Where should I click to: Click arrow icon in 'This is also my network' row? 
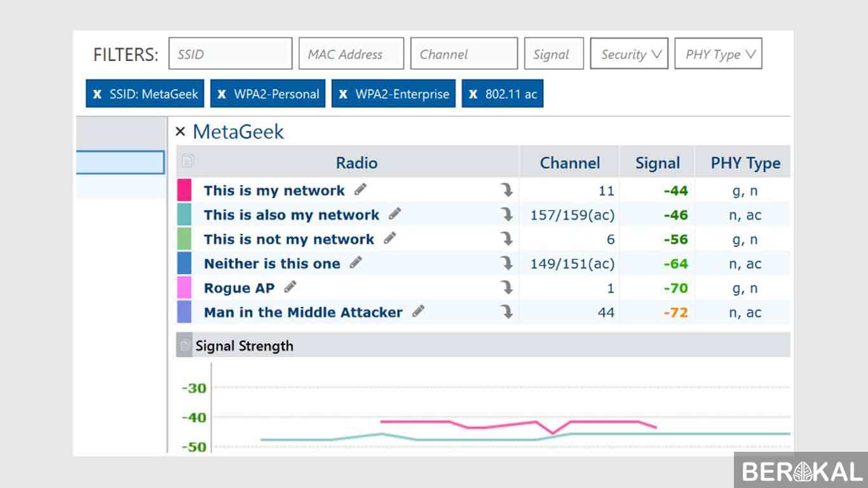click(506, 214)
